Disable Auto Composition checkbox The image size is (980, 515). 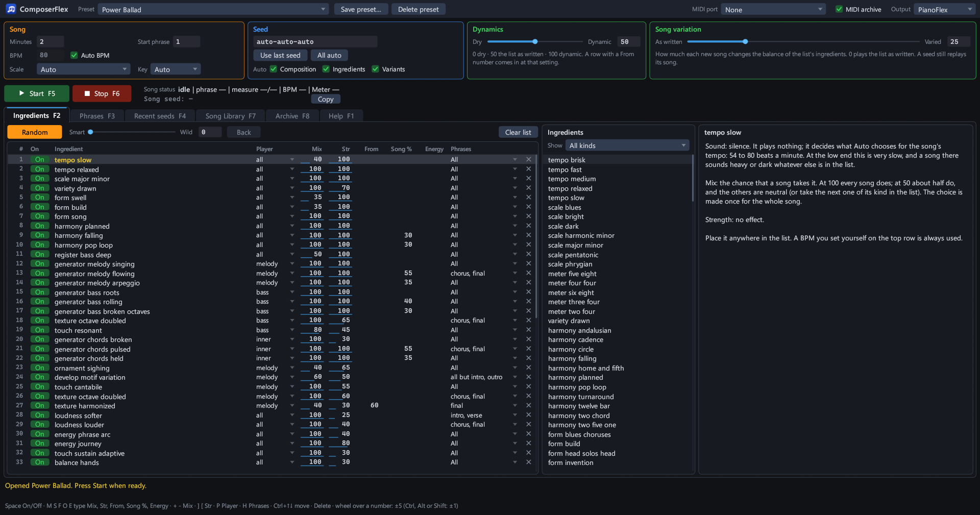point(273,69)
